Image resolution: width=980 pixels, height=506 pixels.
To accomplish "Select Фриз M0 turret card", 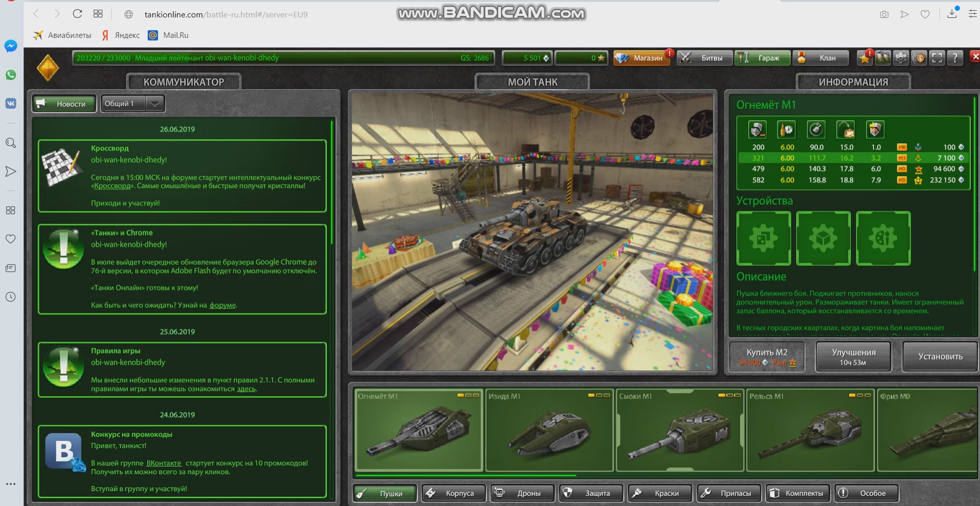I will coord(928,430).
